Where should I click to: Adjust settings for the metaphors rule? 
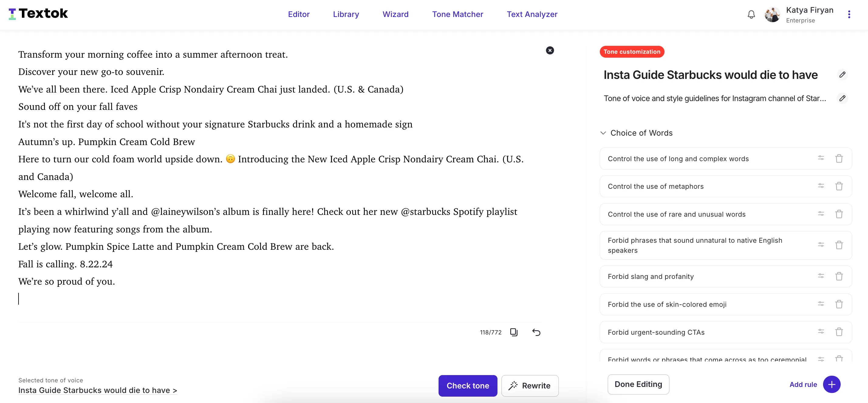(821, 186)
